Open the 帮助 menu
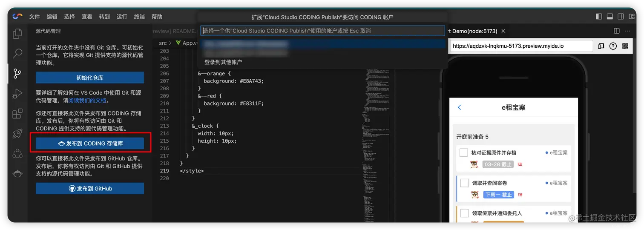Screen dimensions: 644x230 157,17
